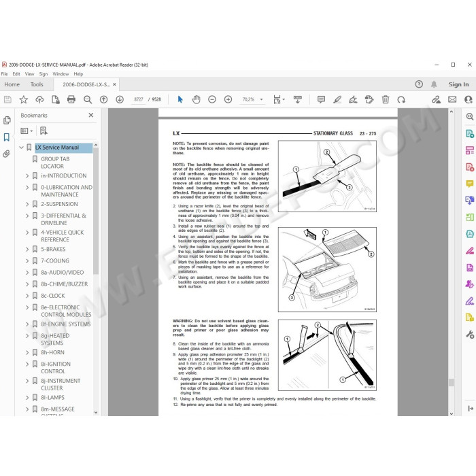Screen dimensions: 476x476
Task: Open GROUP TAB LOCATOR bookmark
Action: tap(55, 163)
